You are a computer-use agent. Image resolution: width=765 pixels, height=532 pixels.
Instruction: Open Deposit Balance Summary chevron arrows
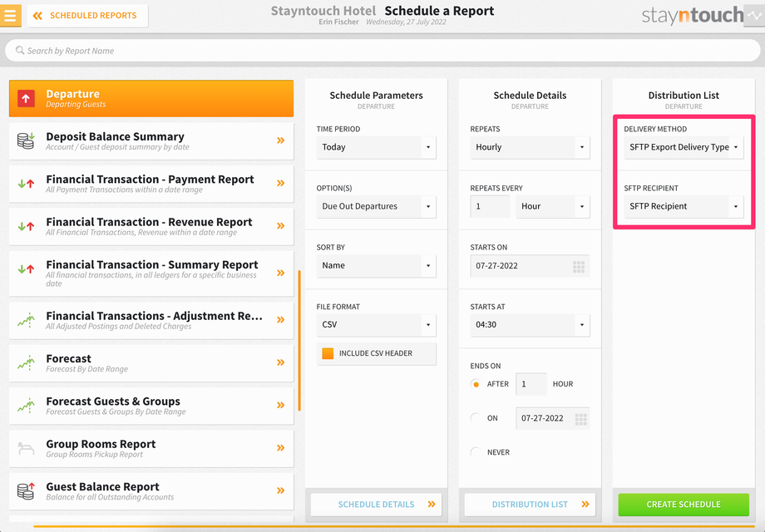280,140
